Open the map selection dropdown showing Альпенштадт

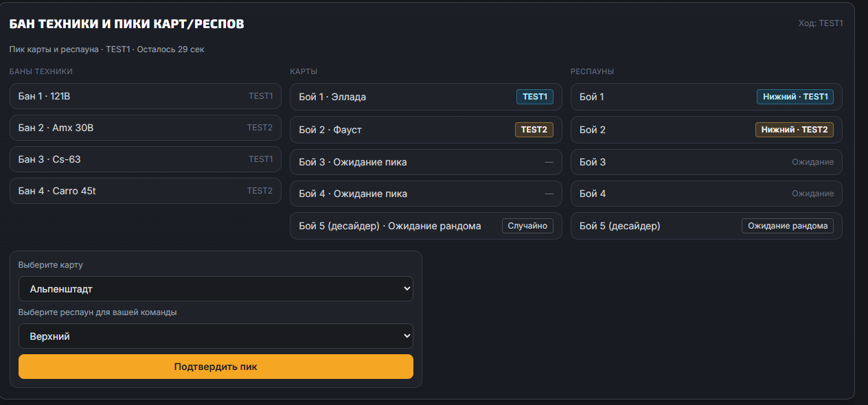coord(216,289)
